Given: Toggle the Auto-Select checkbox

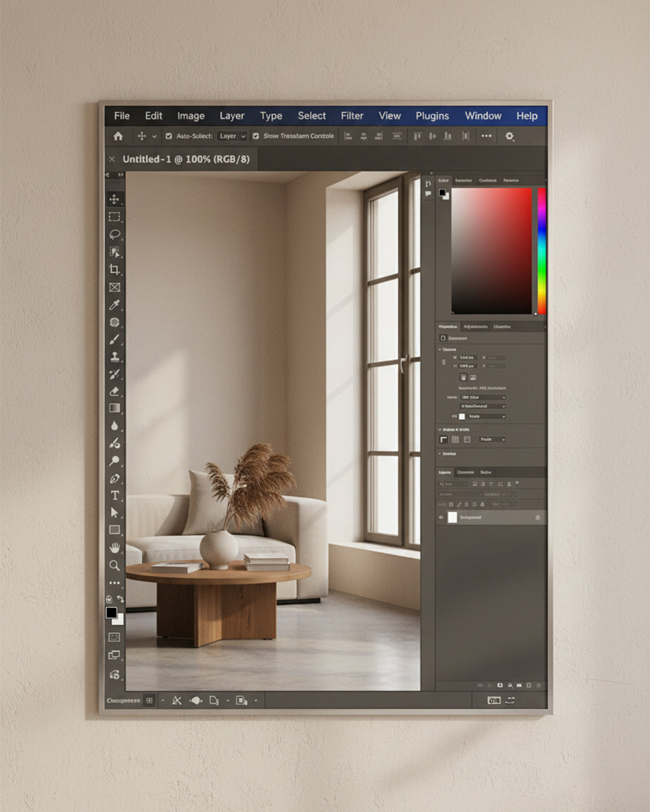Looking at the screenshot, I should 170,137.
